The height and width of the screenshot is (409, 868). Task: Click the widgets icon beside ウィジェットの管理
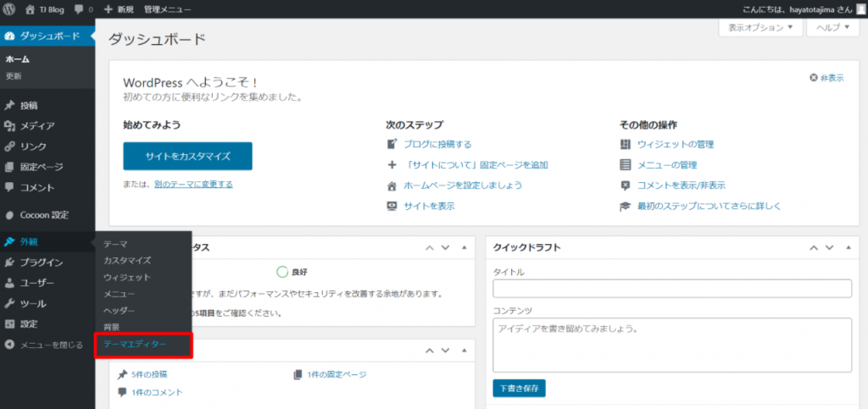point(626,144)
